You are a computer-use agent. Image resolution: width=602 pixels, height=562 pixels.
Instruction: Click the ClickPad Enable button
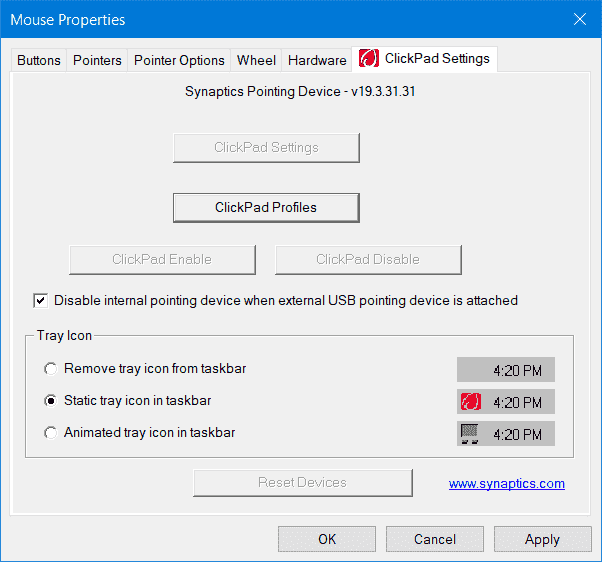[162, 260]
